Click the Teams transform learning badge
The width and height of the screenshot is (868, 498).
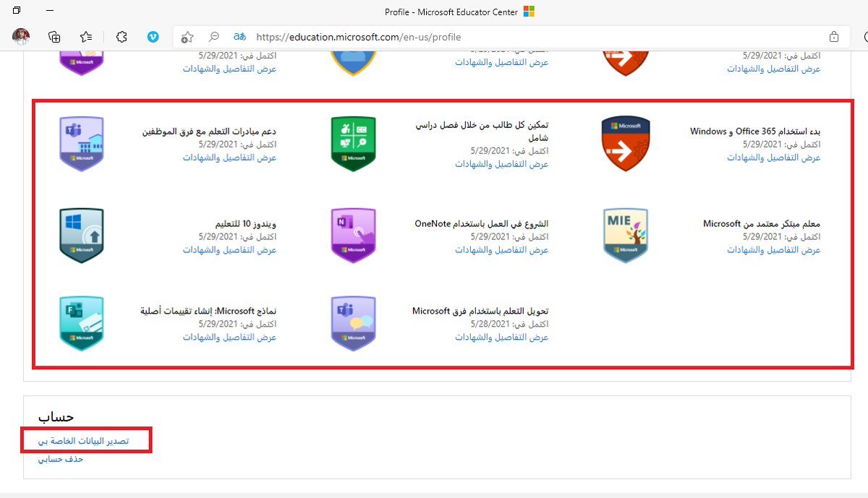353,323
